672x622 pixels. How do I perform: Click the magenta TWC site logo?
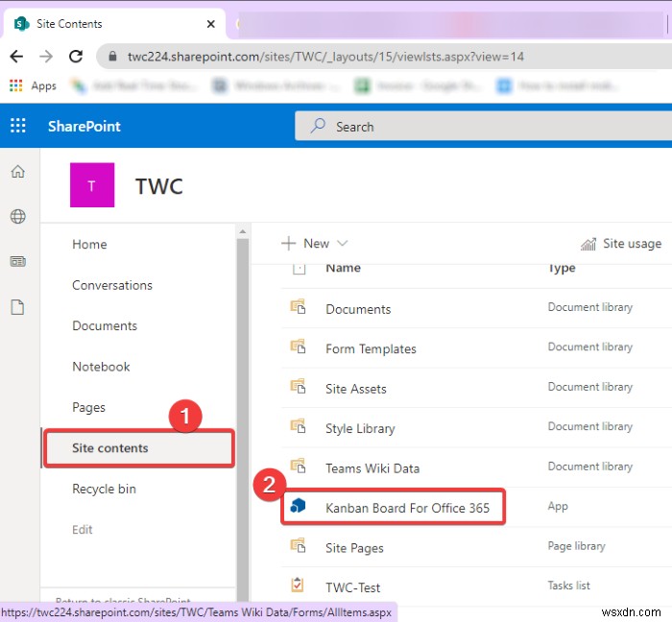pos(92,185)
